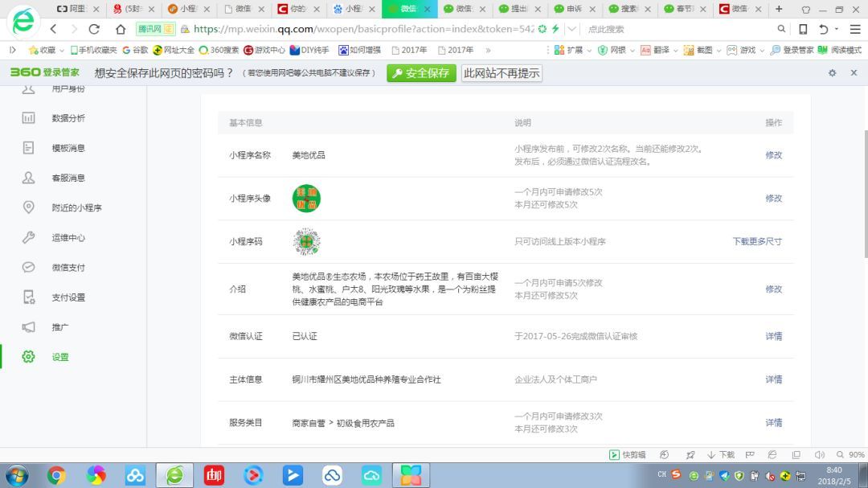The width and height of the screenshot is (868, 488).
Task: Click 修改 for 小程序头像
Action: coord(773,199)
